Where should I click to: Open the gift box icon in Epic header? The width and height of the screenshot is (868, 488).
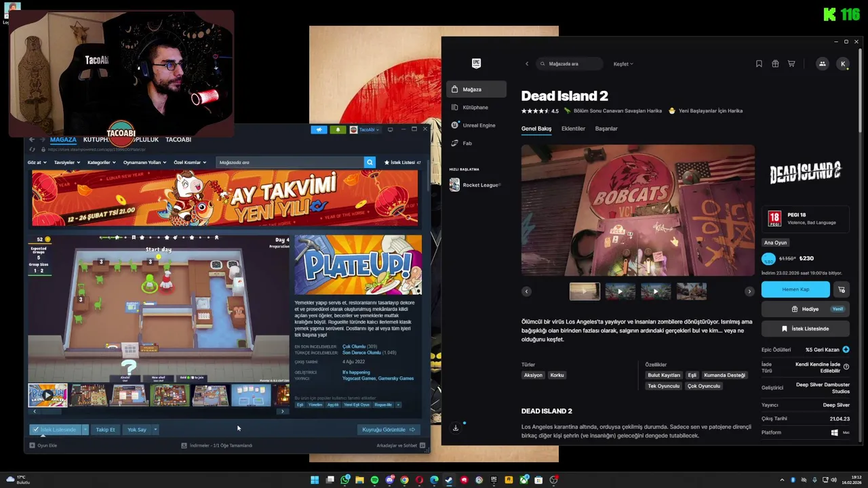click(775, 64)
